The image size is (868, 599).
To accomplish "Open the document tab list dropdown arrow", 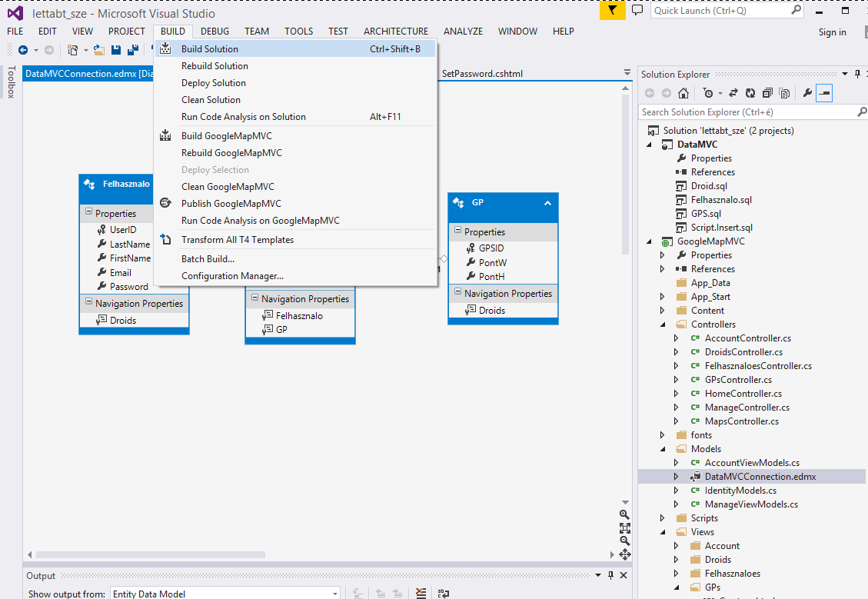I will click(x=627, y=72).
